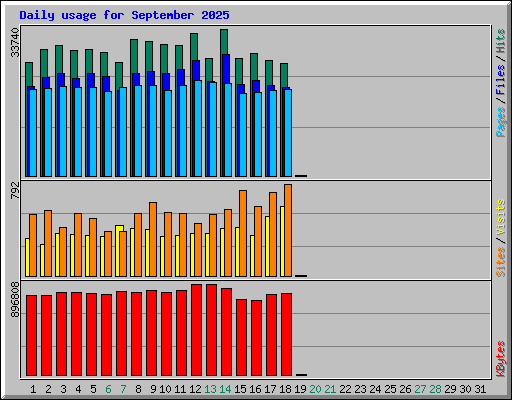
Task: Click day label 16 on the x-axis
Action: 255,389
